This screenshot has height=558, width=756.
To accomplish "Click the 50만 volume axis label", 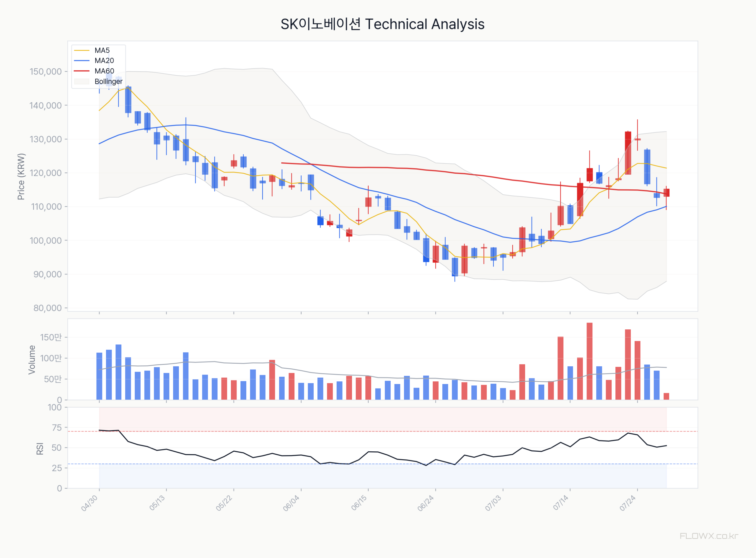I will (x=53, y=379).
